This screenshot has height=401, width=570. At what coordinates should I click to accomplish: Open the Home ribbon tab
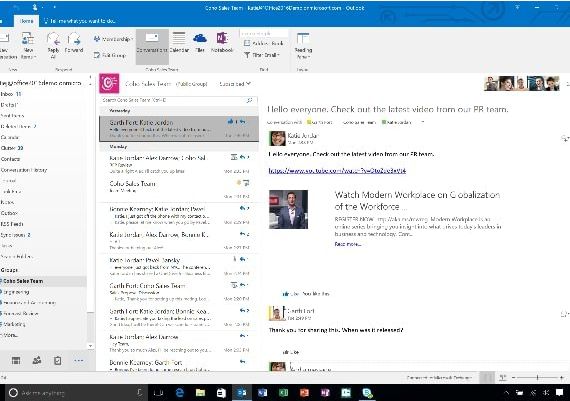26,21
